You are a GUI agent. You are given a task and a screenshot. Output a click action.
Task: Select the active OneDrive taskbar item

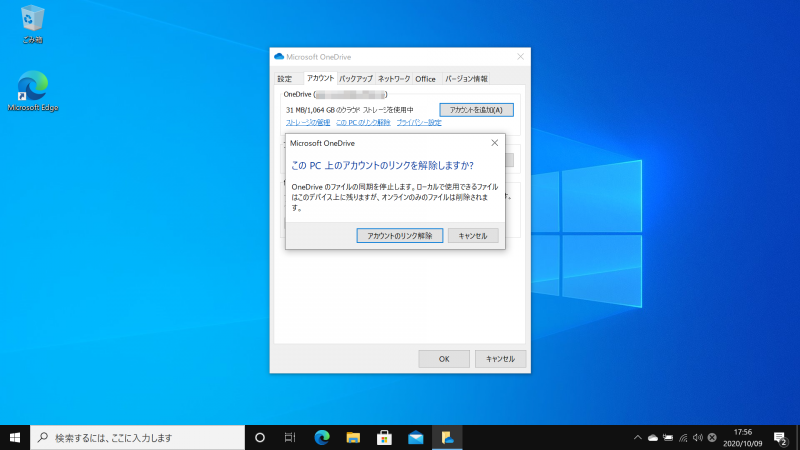point(447,438)
